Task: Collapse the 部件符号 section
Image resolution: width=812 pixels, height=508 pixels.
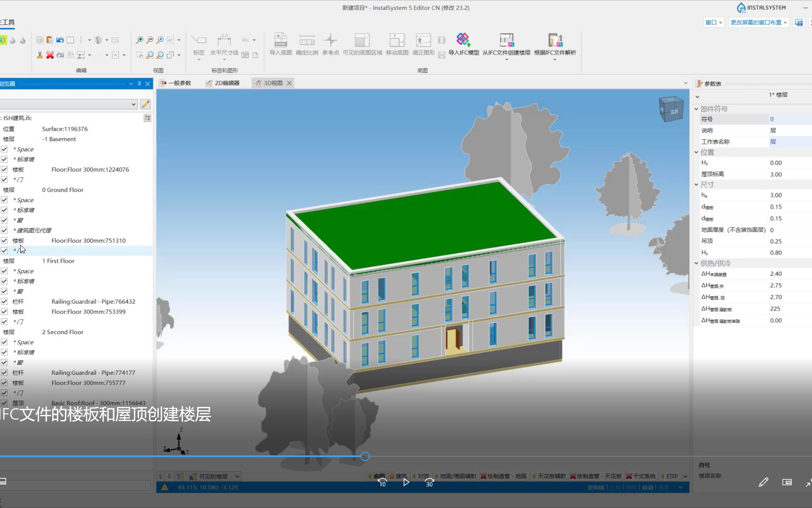Action: (696, 109)
